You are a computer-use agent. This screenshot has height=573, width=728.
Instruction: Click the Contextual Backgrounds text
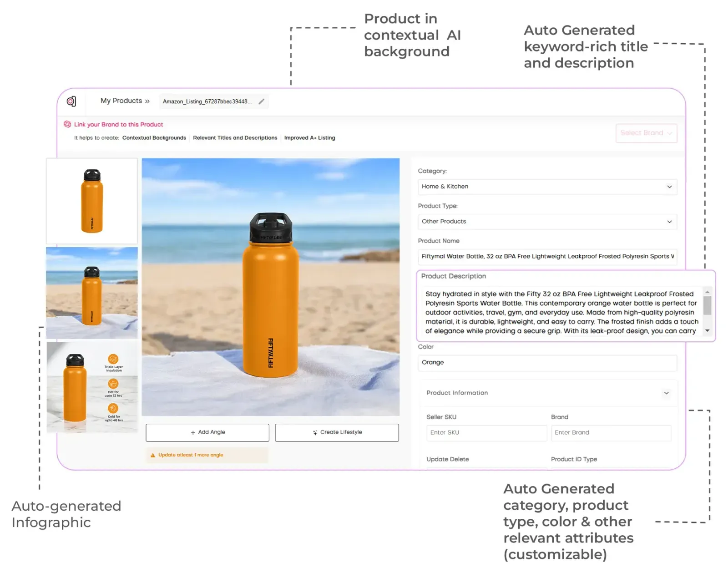(x=154, y=138)
